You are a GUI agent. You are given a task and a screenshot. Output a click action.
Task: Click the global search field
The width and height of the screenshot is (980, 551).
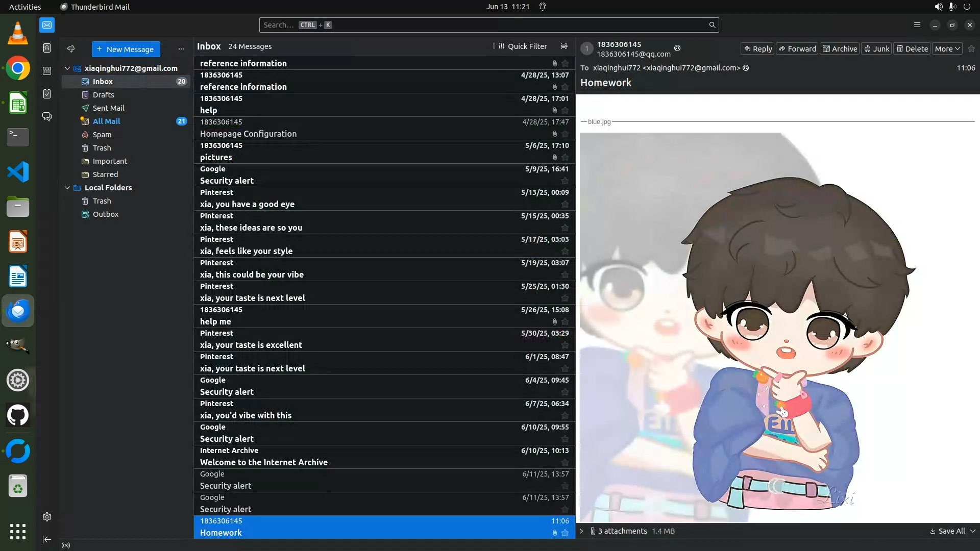[x=485, y=25]
